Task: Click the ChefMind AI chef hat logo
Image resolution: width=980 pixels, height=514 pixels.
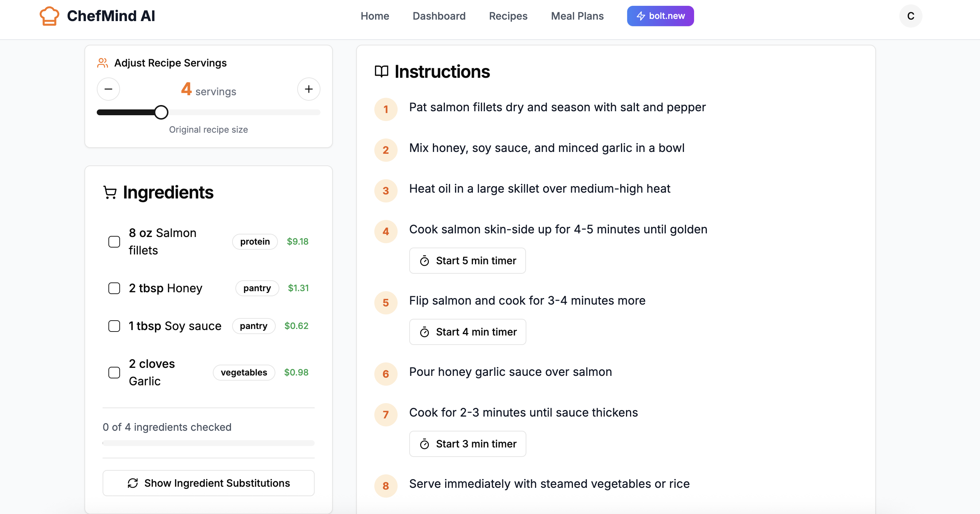Action: (49, 16)
